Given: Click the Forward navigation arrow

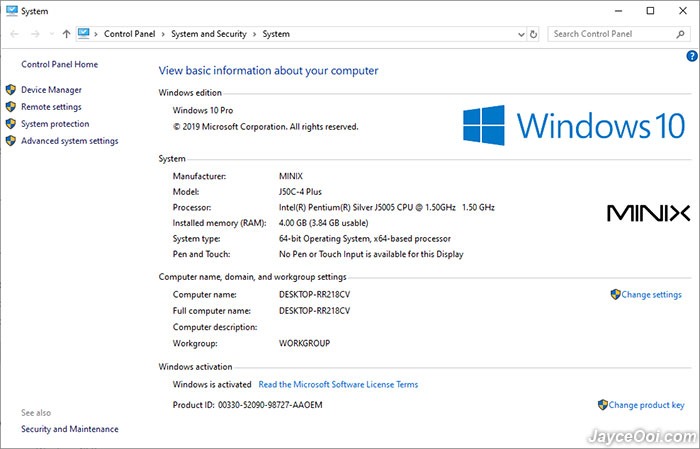Looking at the screenshot, I should coord(35,34).
